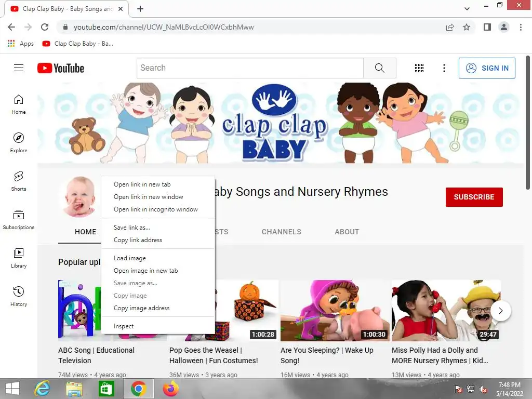Open Pop Goes the Weasel video title
The width and height of the screenshot is (532, 399).
[214, 355]
